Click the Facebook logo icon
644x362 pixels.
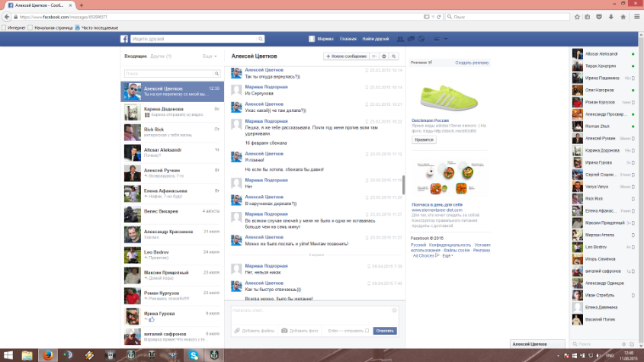[x=124, y=39]
